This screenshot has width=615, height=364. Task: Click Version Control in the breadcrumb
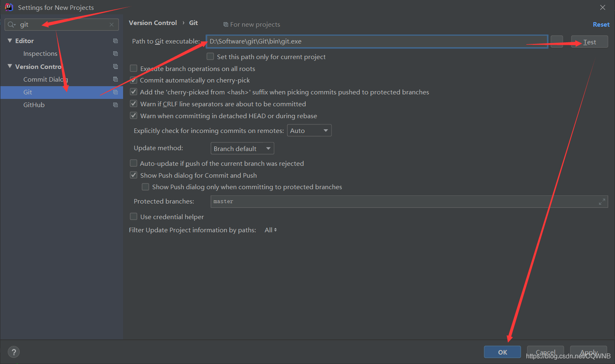click(x=153, y=23)
